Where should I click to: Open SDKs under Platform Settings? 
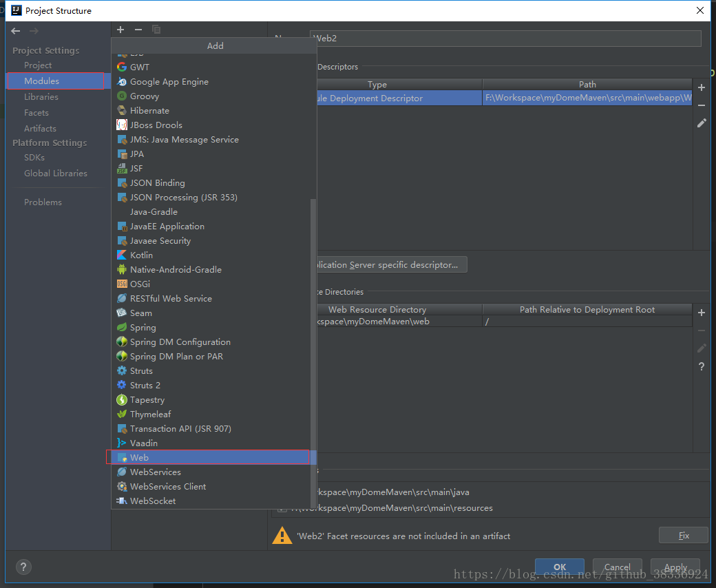click(x=34, y=158)
